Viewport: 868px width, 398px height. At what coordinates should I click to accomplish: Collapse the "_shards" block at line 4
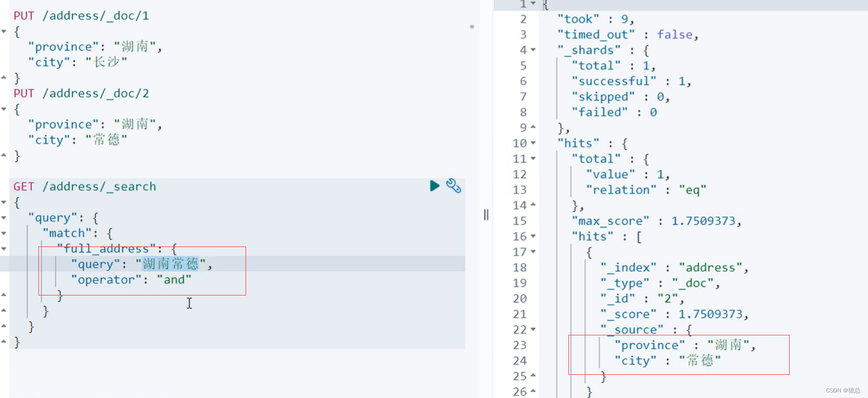point(533,50)
